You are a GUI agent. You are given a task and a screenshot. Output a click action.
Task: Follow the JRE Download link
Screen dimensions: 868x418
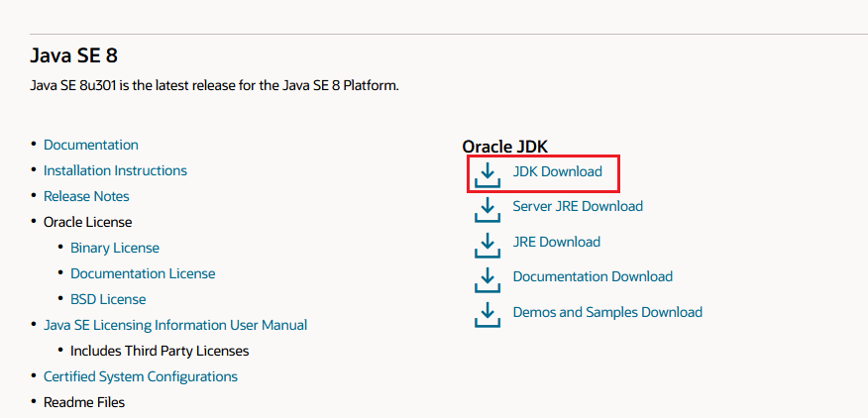(x=556, y=242)
